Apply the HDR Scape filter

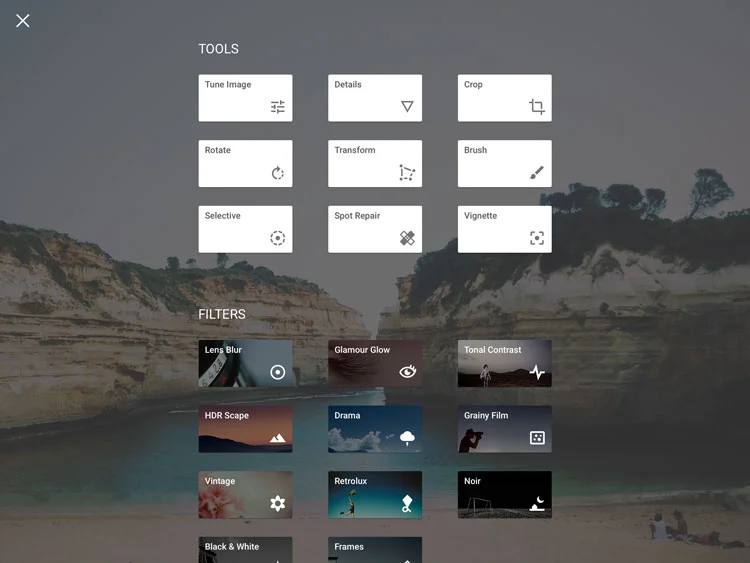[245, 429]
